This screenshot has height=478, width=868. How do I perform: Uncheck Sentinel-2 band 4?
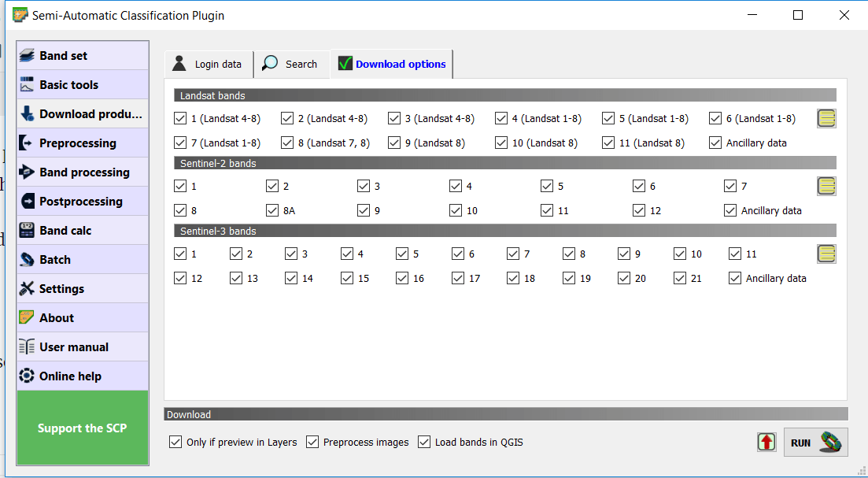[x=456, y=186]
